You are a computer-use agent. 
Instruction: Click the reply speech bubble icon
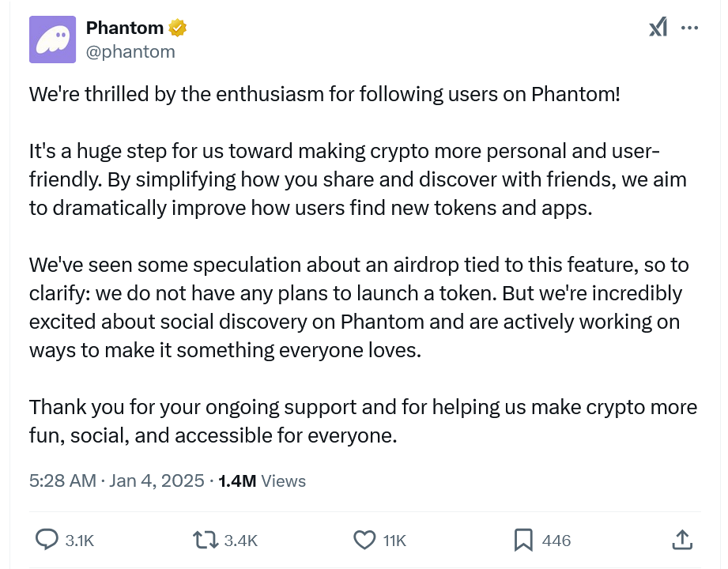47,540
